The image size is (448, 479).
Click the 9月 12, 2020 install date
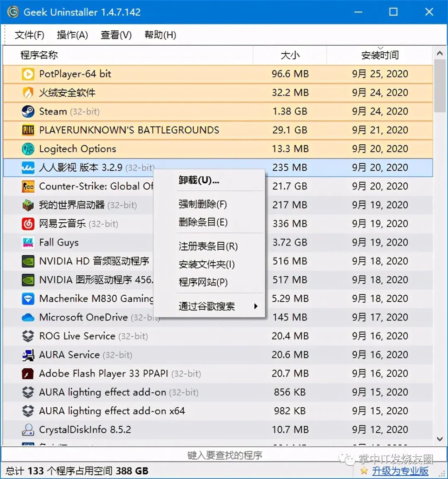tap(380, 430)
